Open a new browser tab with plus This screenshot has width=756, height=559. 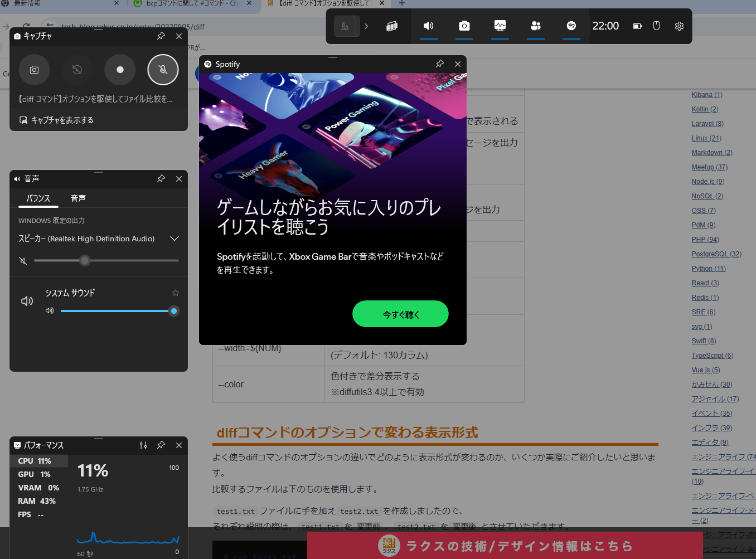tap(402, 3)
